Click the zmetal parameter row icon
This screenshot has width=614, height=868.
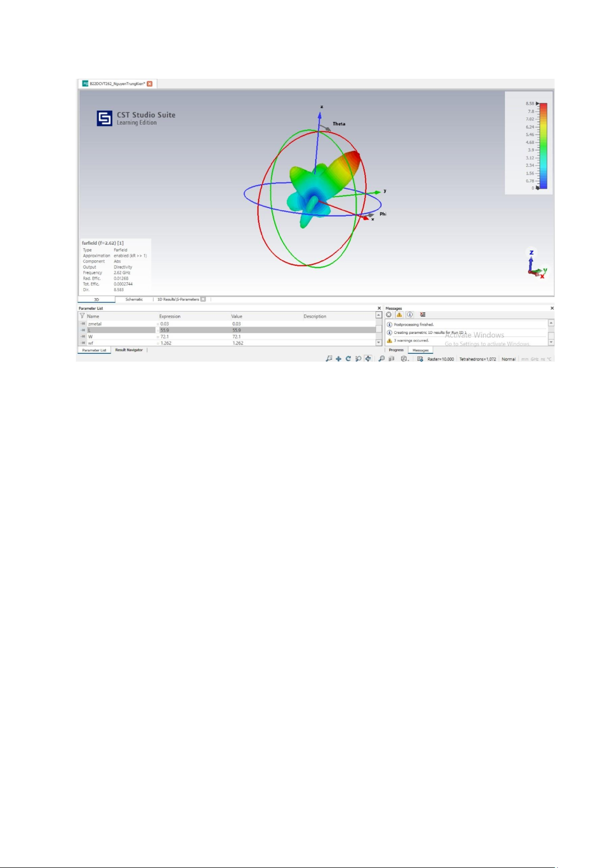[x=83, y=324]
